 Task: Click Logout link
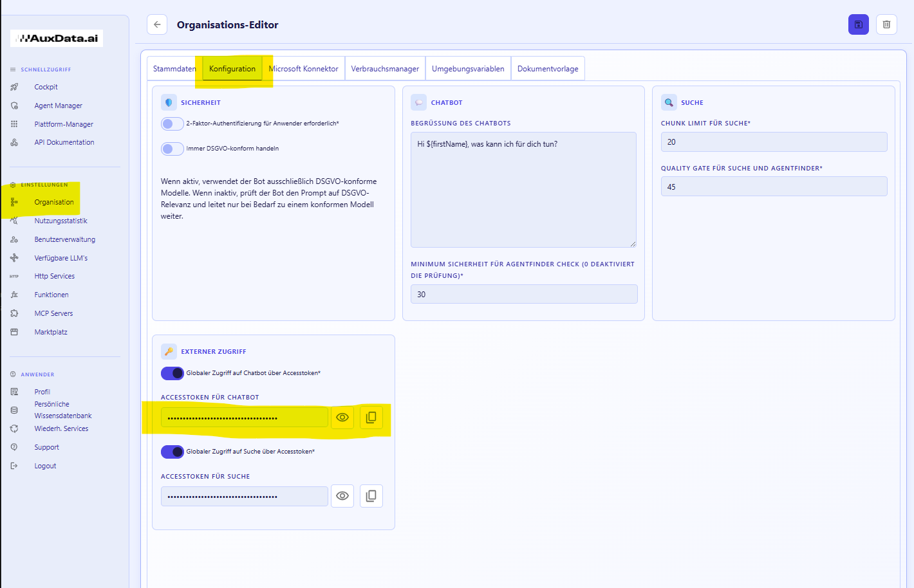45,466
